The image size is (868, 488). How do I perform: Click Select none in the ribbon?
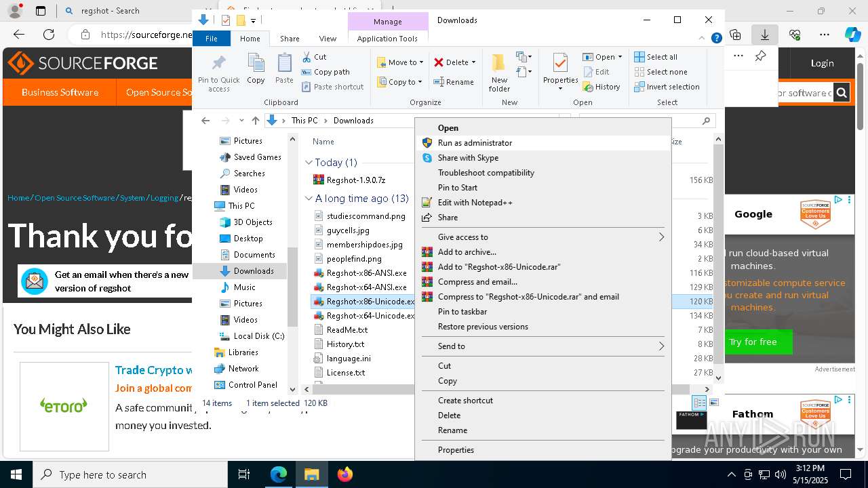click(660, 72)
